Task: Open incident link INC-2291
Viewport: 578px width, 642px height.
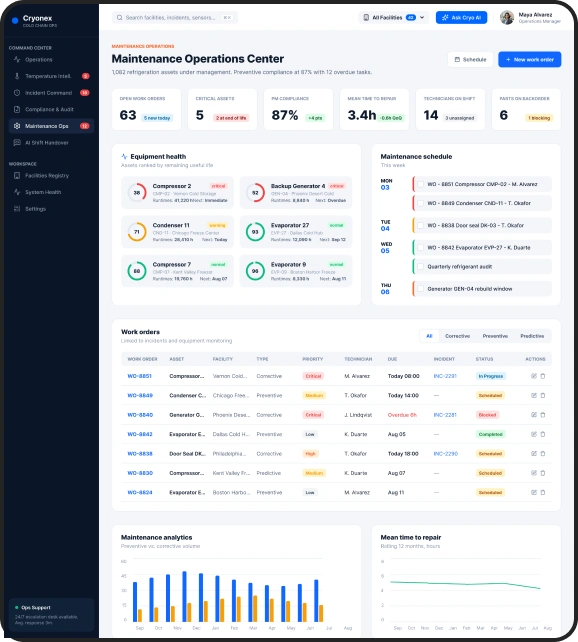Action: point(445,376)
